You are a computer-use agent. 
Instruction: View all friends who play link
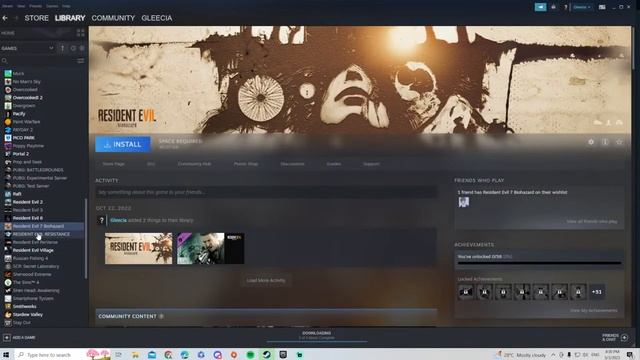[592, 221]
